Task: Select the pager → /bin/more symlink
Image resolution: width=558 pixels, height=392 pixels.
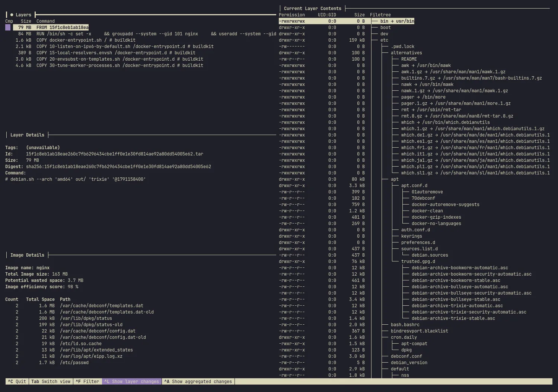Action: (x=423, y=97)
